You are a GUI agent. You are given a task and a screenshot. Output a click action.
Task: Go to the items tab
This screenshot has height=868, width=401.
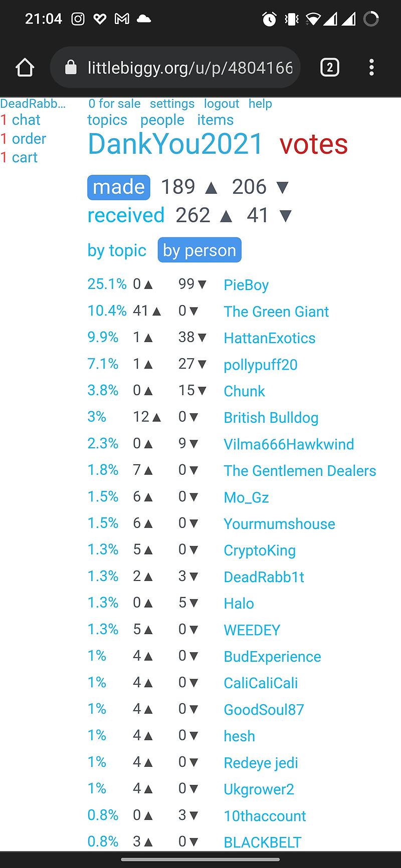215,120
